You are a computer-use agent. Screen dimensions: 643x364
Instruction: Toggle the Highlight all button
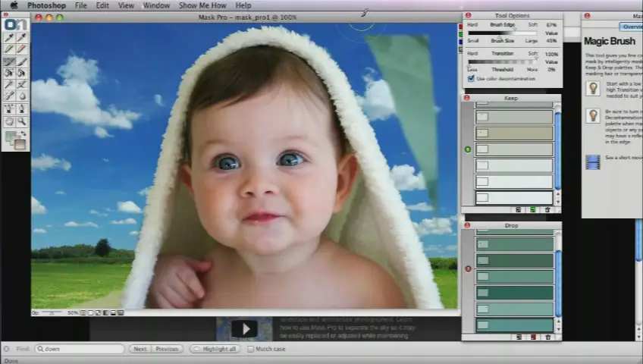(x=215, y=349)
